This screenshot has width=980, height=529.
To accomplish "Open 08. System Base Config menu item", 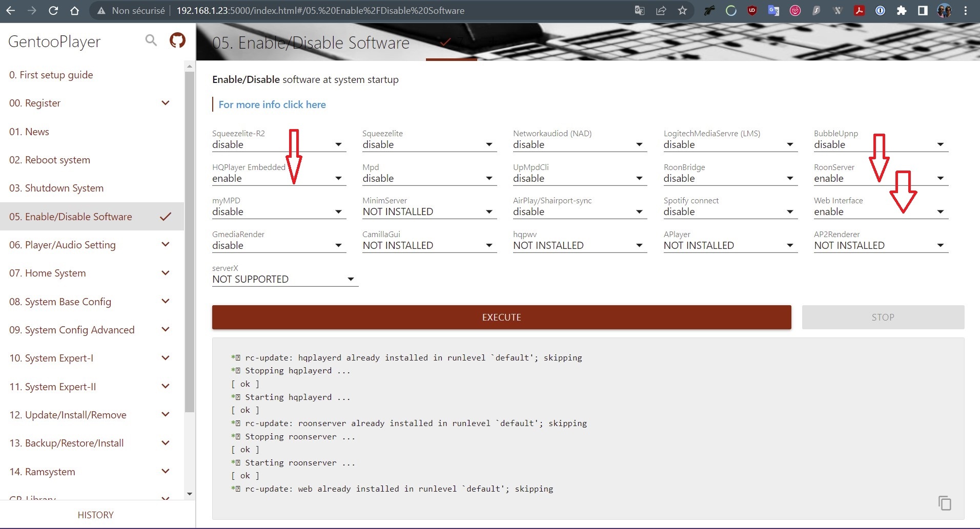I will click(x=92, y=302).
